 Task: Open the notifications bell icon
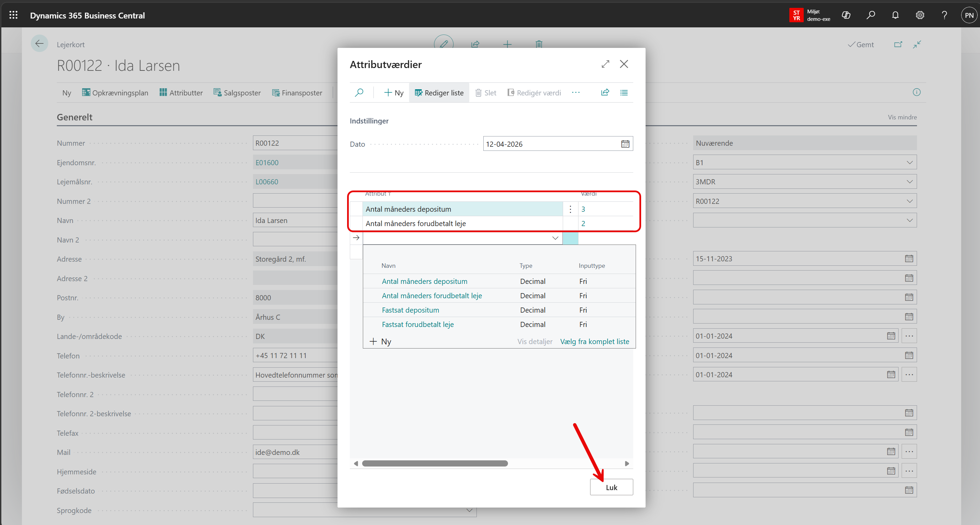(x=895, y=15)
